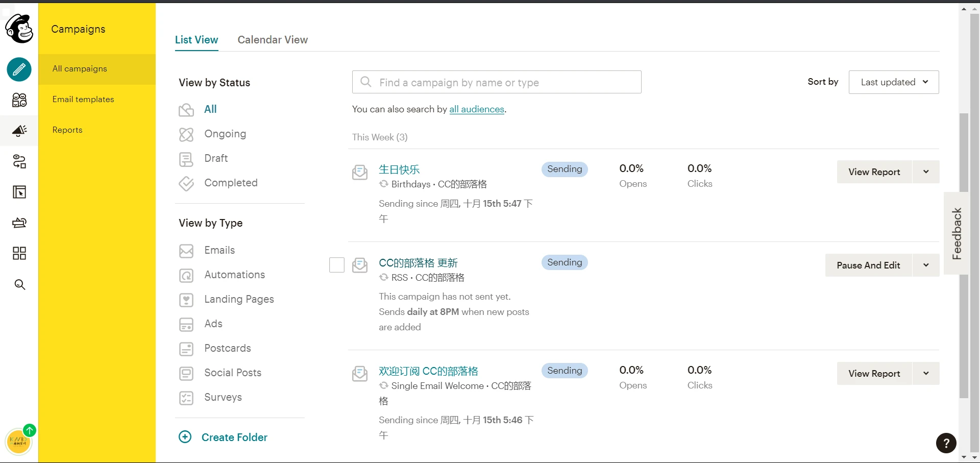
Task: Click the vertical page scrollbar
Action: pos(964,255)
